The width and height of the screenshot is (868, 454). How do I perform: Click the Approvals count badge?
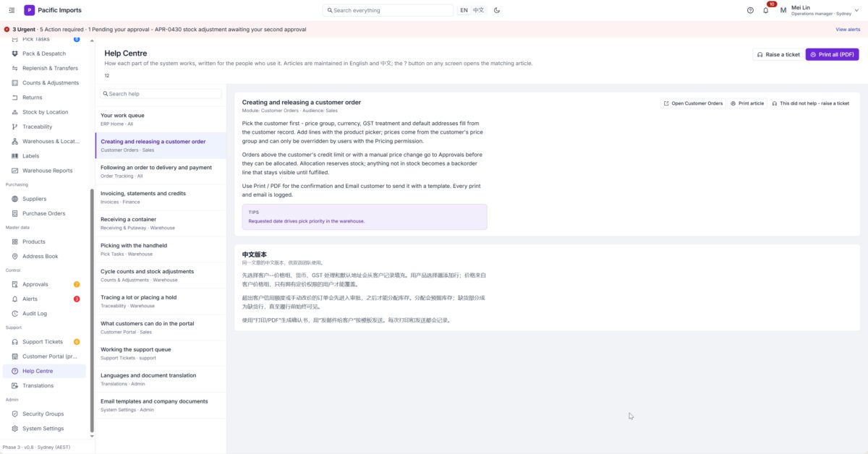click(77, 284)
